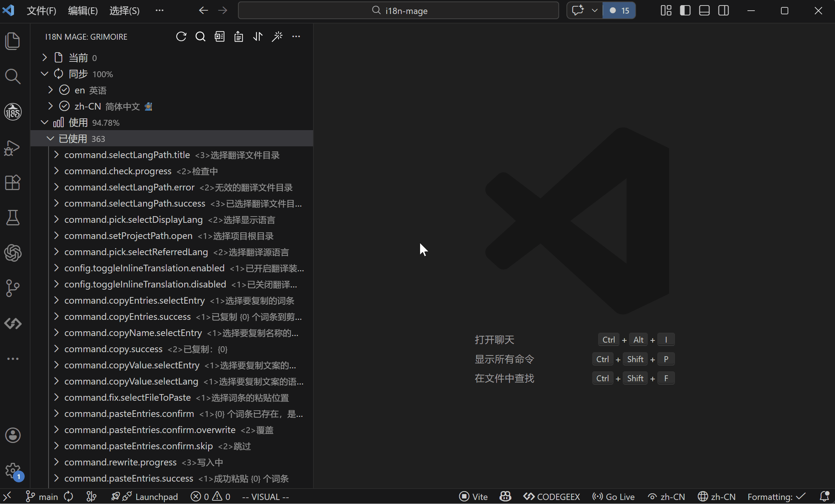Toggle the secondary sidebar visibility
The width and height of the screenshot is (835, 504).
click(x=724, y=10)
